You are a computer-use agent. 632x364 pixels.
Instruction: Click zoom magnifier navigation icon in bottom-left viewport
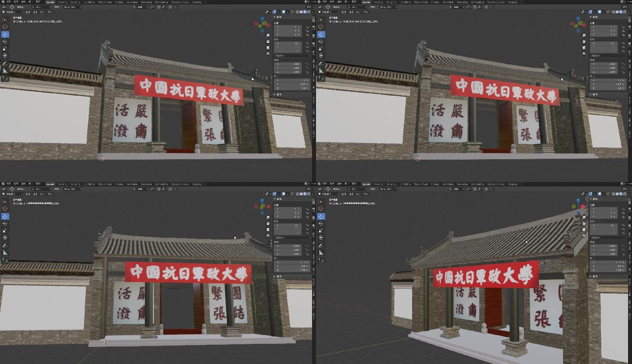[268, 217]
